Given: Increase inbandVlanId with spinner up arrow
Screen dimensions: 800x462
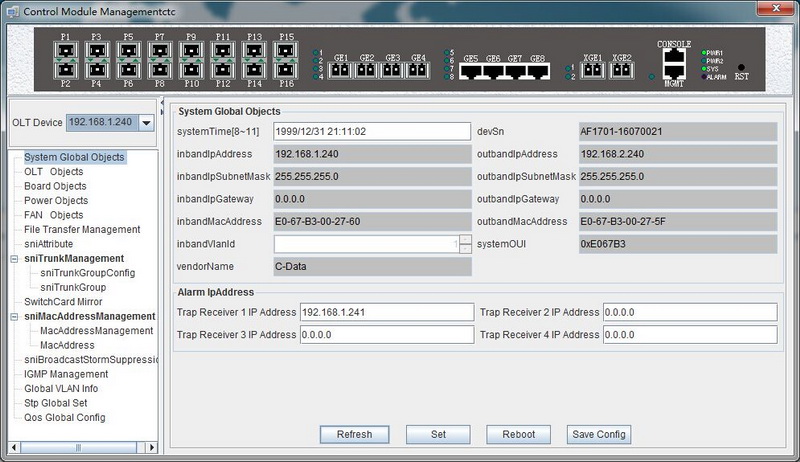Looking at the screenshot, I should [465, 240].
